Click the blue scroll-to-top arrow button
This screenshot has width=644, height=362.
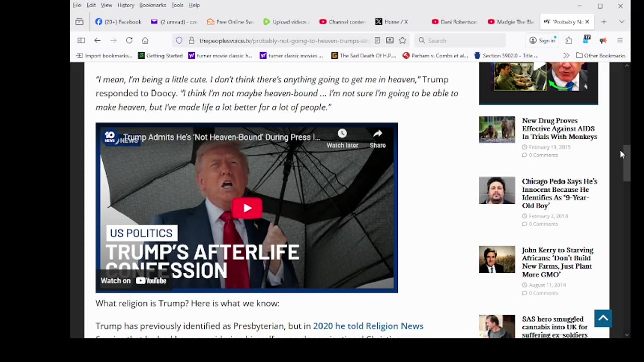click(x=603, y=318)
